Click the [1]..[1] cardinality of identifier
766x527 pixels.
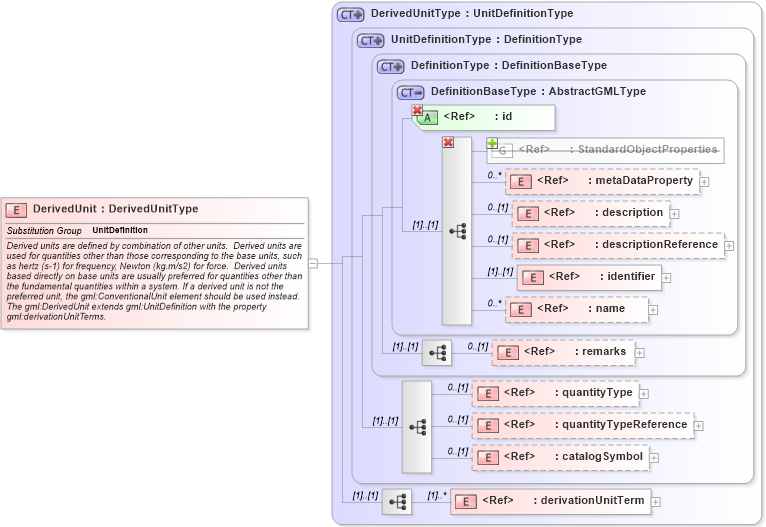coord(500,272)
